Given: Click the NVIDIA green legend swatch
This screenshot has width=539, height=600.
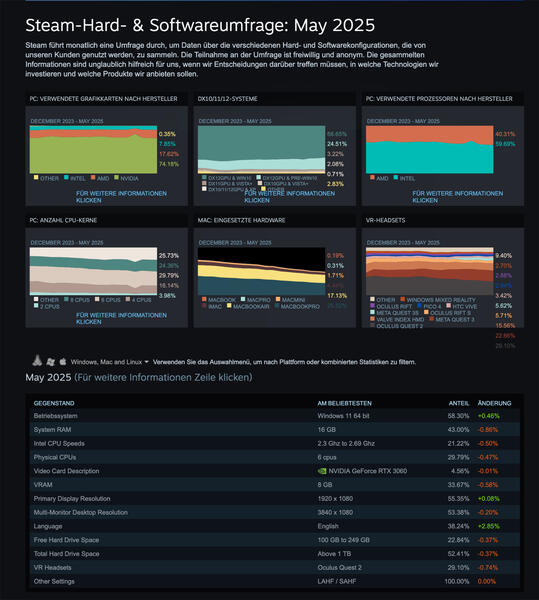Looking at the screenshot, I should 116,178.
